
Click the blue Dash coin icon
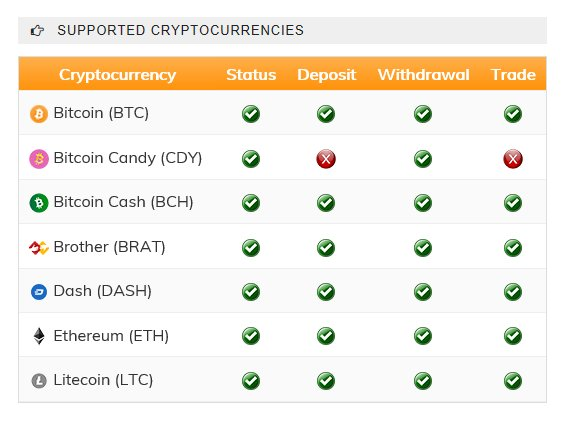tap(39, 292)
